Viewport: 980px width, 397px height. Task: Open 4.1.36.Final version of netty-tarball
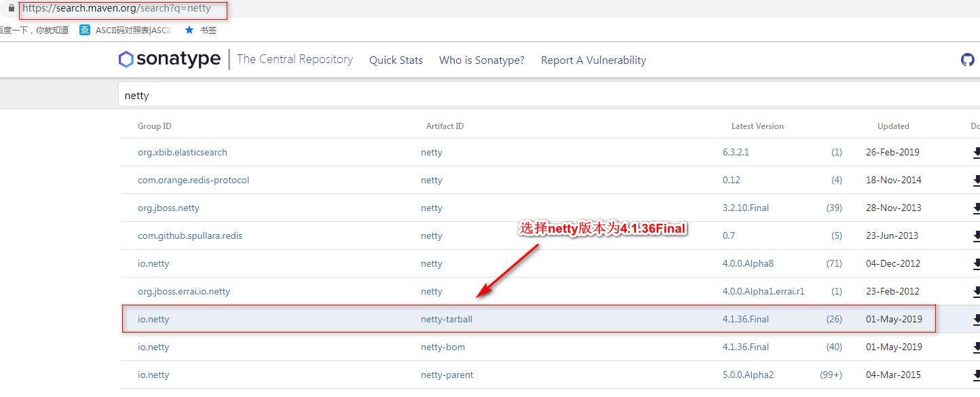pos(746,319)
